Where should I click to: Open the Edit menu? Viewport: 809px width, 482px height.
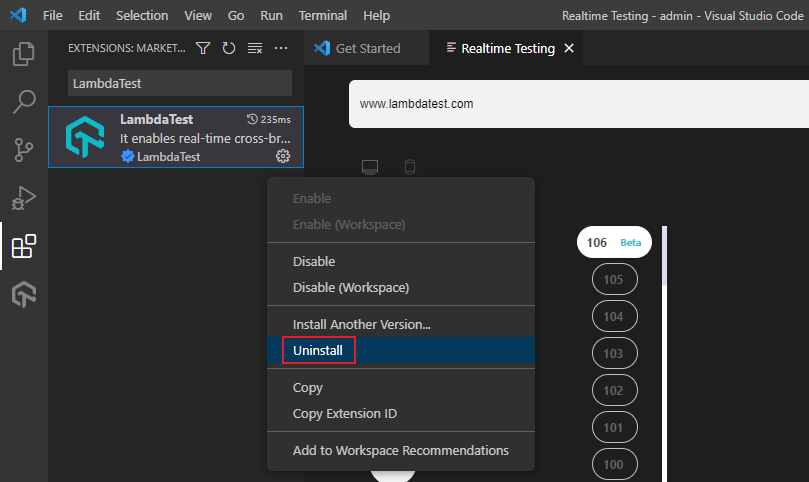pos(89,15)
